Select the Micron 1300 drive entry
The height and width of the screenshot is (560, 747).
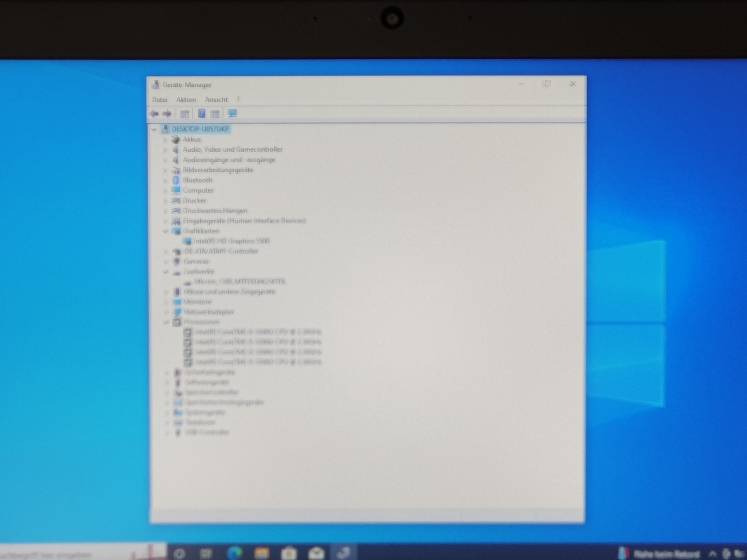point(240,282)
